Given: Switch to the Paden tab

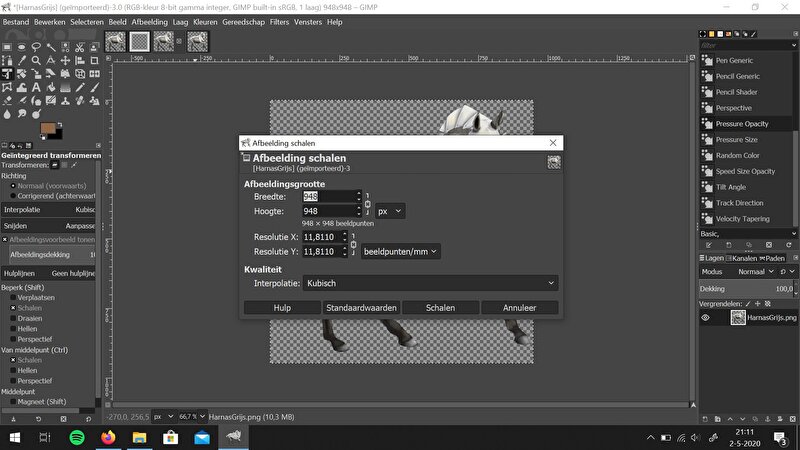Looking at the screenshot, I should (772, 258).
